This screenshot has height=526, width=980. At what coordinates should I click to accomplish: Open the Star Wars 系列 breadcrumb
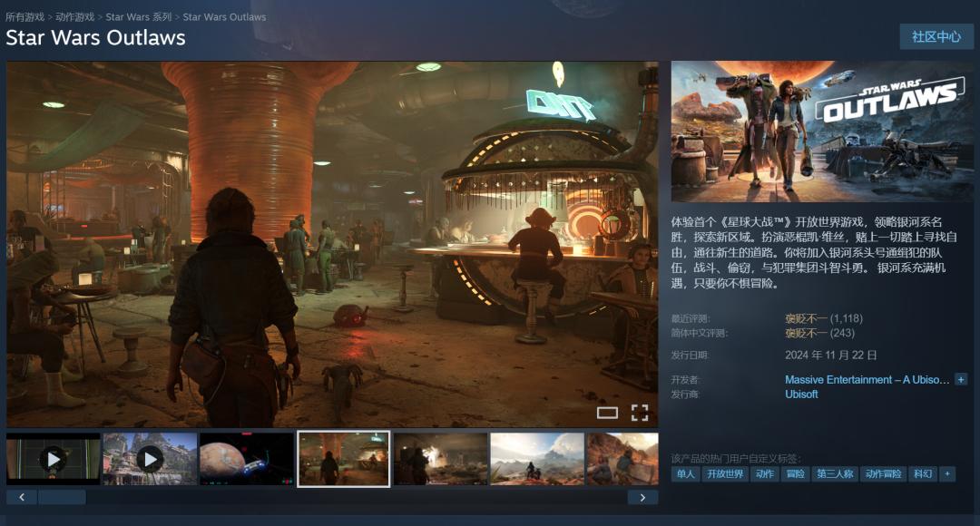[138, 17]
